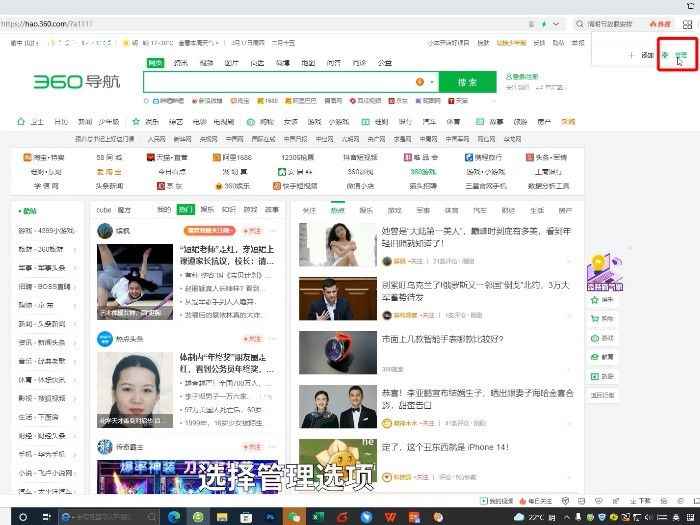The width and height of the screenshot is (700, 525).
Task: Select the 图片 search tab
Action: 231,63
